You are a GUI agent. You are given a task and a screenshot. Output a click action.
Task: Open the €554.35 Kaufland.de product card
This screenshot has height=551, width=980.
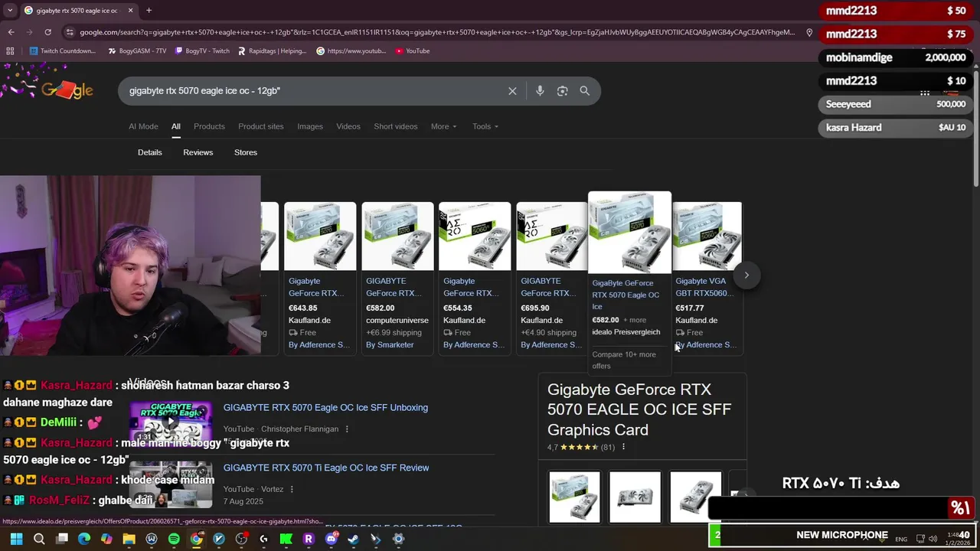point(475,277)
